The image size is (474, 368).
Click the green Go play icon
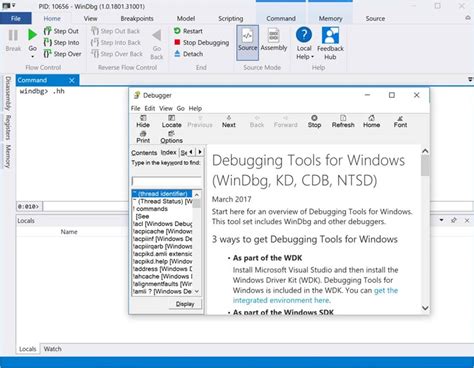pyautogui.click(x=32, y=35)
